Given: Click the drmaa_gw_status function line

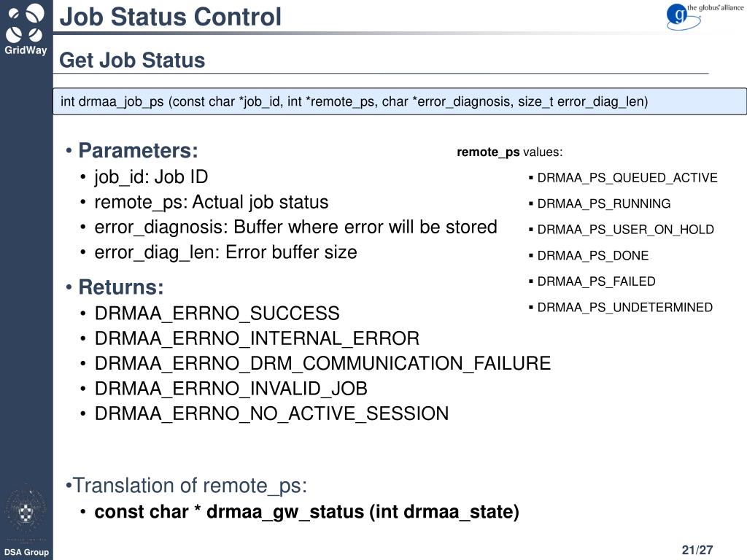Looking at the screenshot, I should pyautogui.click(x=306, y=512).
